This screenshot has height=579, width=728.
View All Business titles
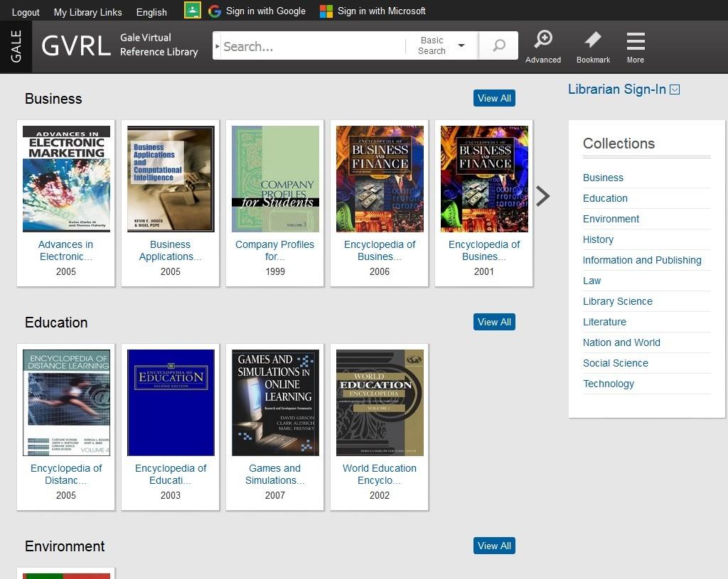coord(494,98)
